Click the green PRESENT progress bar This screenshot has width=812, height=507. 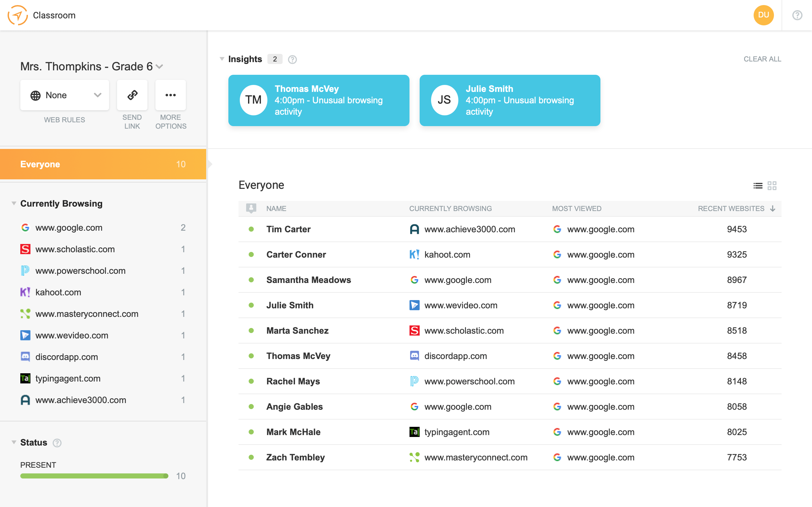click(x=94, y=476)
